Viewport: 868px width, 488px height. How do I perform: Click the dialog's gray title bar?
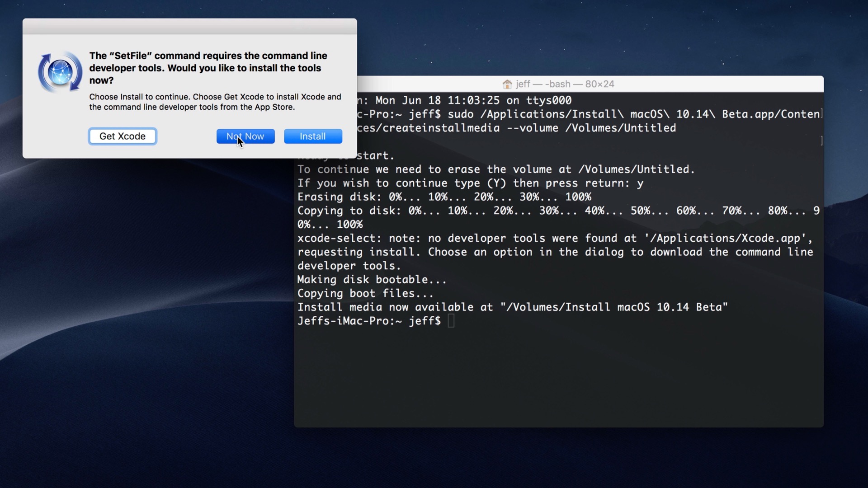click(190, 26)
